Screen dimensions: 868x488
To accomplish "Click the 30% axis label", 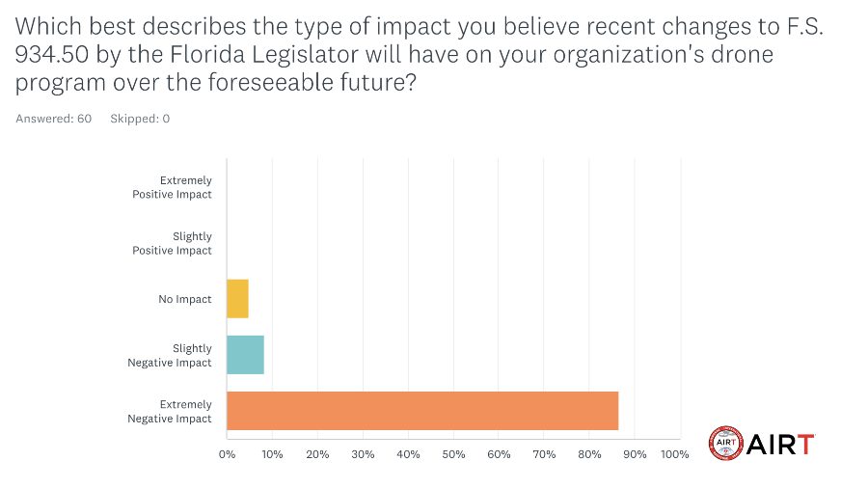I will click(364, 454).
